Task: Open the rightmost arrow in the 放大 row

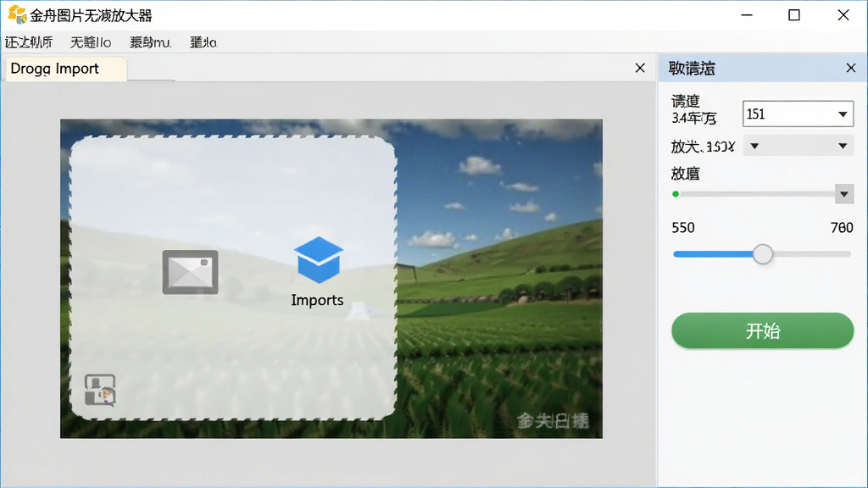Action: pyautogui.click(x=843, y=146)
